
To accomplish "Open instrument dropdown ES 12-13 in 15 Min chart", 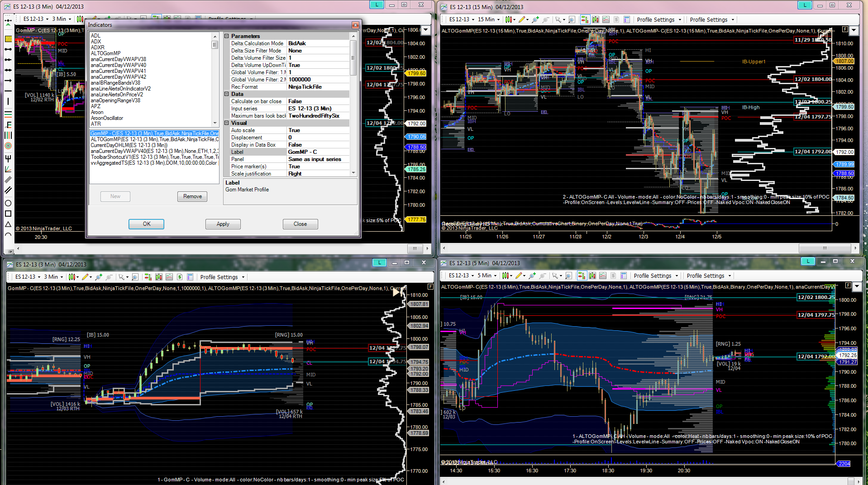I will (462, 19).
